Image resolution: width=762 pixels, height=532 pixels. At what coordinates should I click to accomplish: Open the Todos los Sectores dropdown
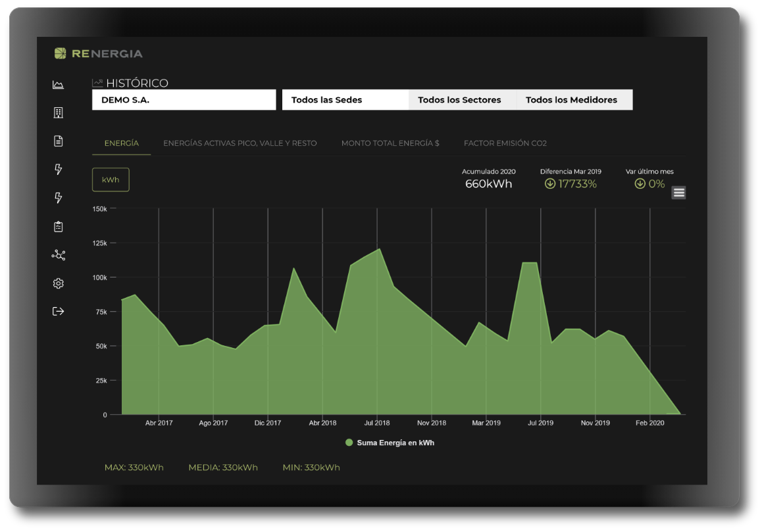[459, 100]
